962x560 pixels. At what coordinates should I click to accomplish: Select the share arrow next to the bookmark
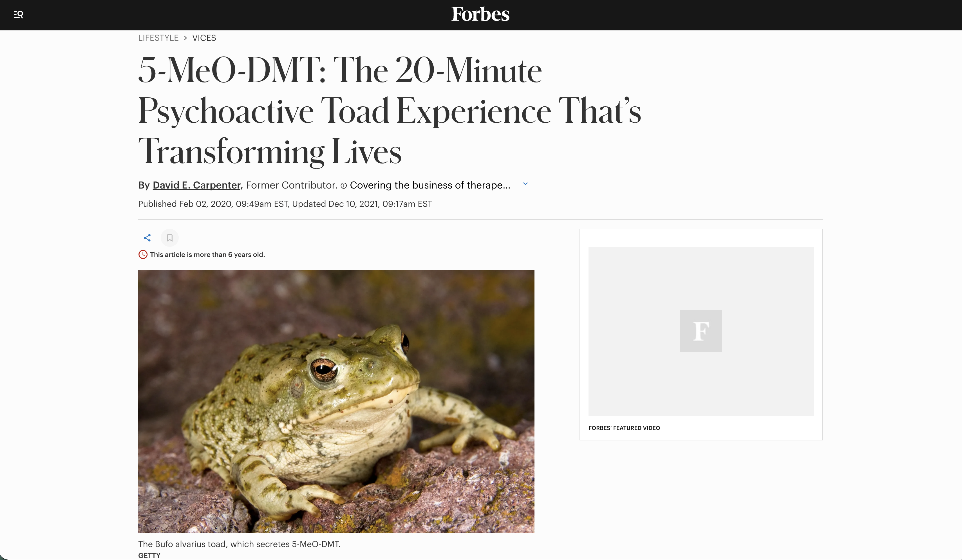pyautogui.click(x=147, y=238)
